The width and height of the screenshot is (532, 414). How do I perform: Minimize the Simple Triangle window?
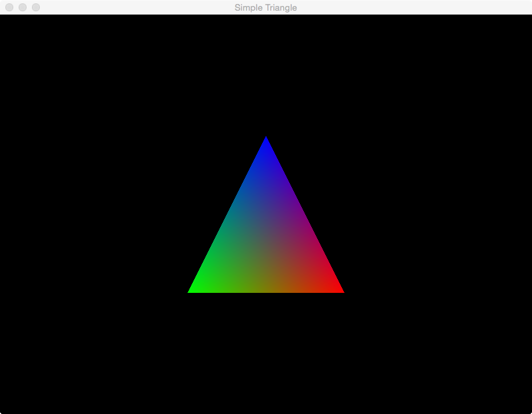tap(23, 7)
